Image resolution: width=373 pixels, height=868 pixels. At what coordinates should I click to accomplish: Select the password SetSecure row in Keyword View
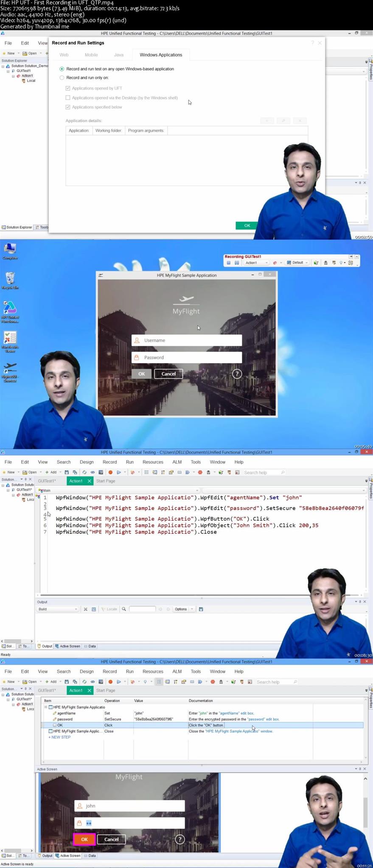pyautogui.click(x=203, y=719)
